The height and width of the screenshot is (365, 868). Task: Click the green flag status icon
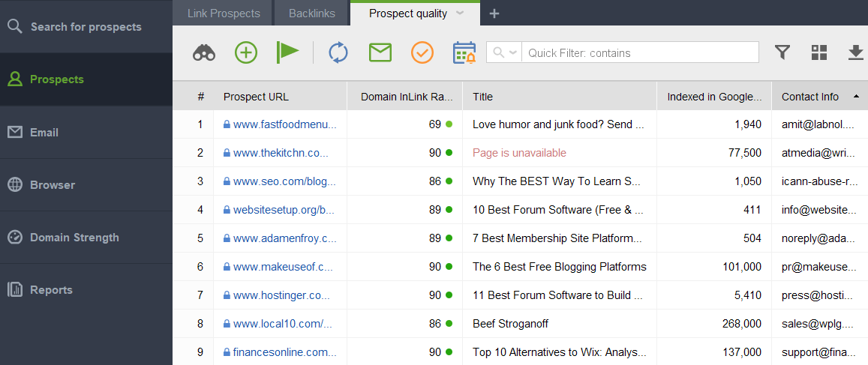[287, 52]
